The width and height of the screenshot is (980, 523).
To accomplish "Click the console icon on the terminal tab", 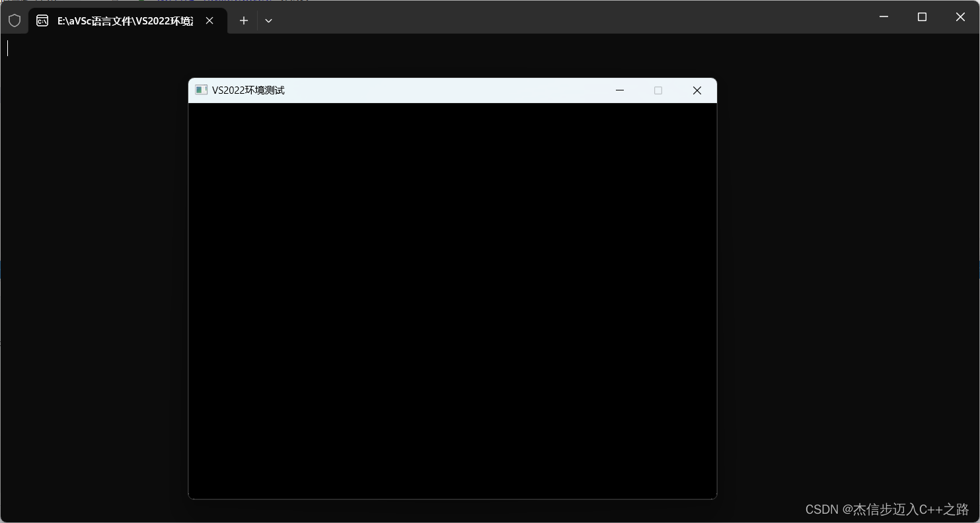I will 42,20.
